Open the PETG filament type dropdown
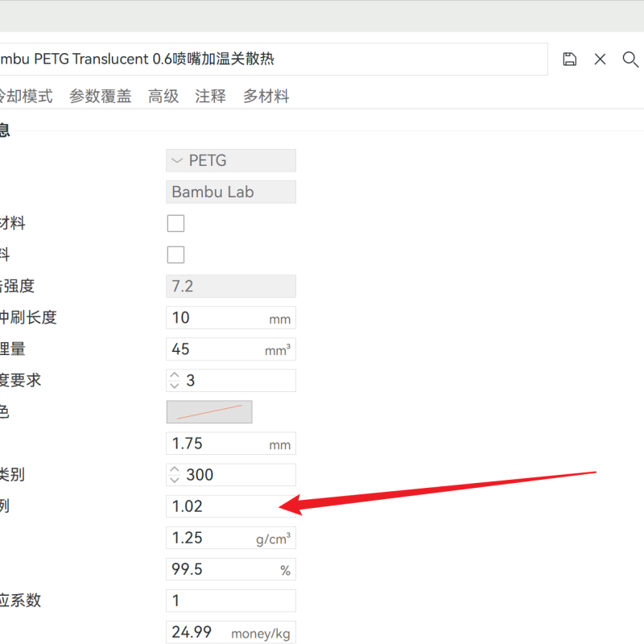 tap(231, 161)
